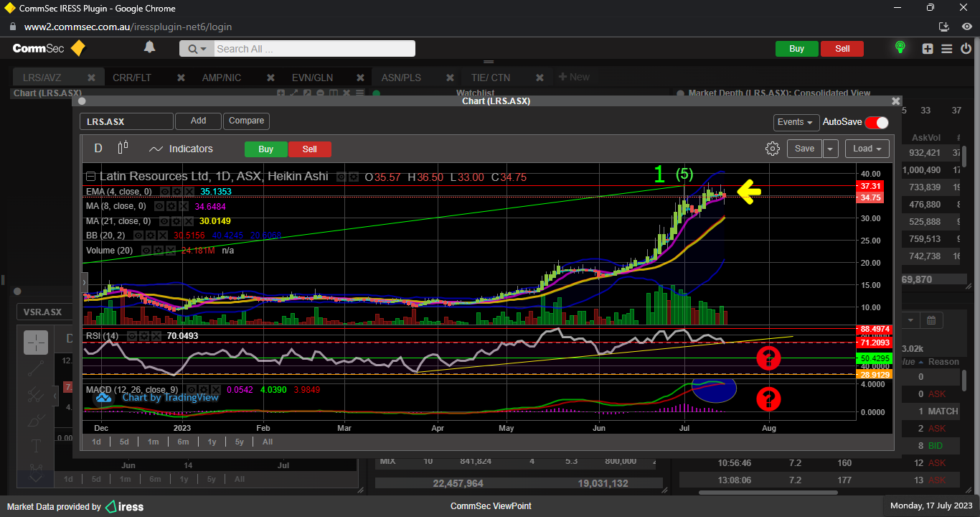Open the Events dropdown
Screen dimensions: 980x517
796,122
